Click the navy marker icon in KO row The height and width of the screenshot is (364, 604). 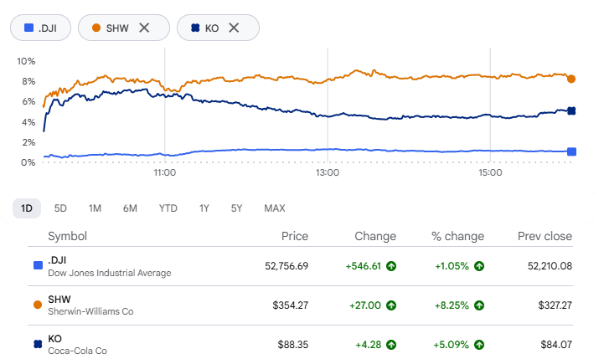38,344
